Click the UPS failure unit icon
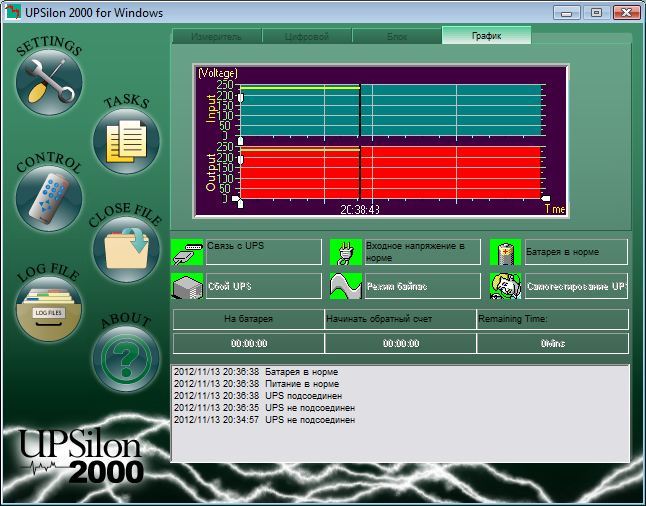Image resolution: width=646 pixels, height=506 pixels. pyautogui.click(x=187, y=286)
